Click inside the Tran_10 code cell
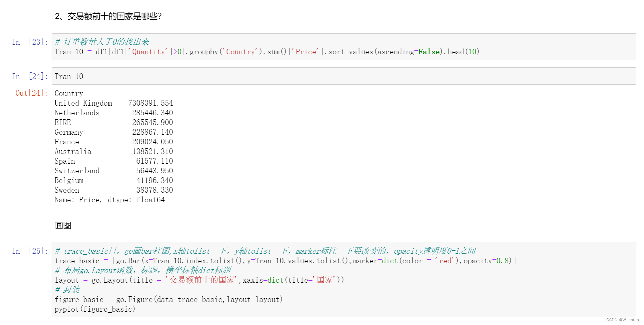644x325 pixels. click(69, 76)
